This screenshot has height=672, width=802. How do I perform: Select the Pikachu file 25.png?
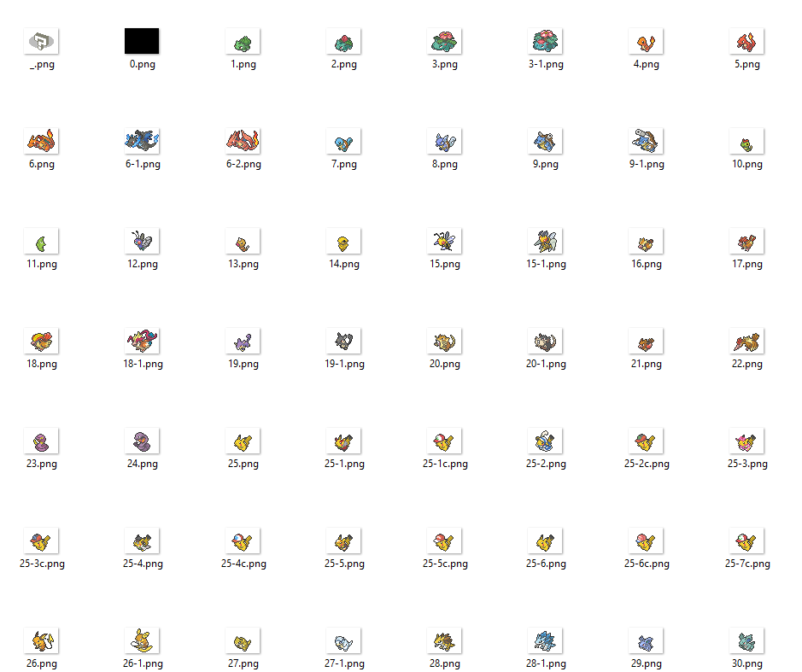pos(243,440)
